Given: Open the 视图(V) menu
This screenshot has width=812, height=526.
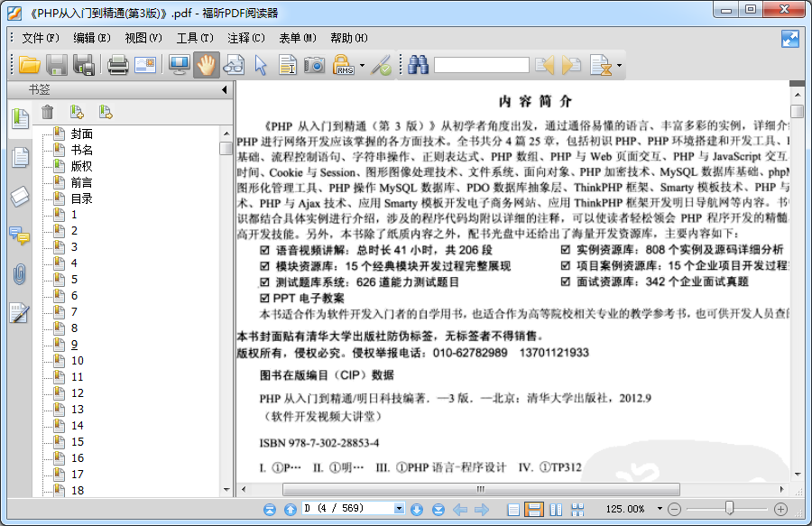Looking at the screenshot, I should [143, 38].
